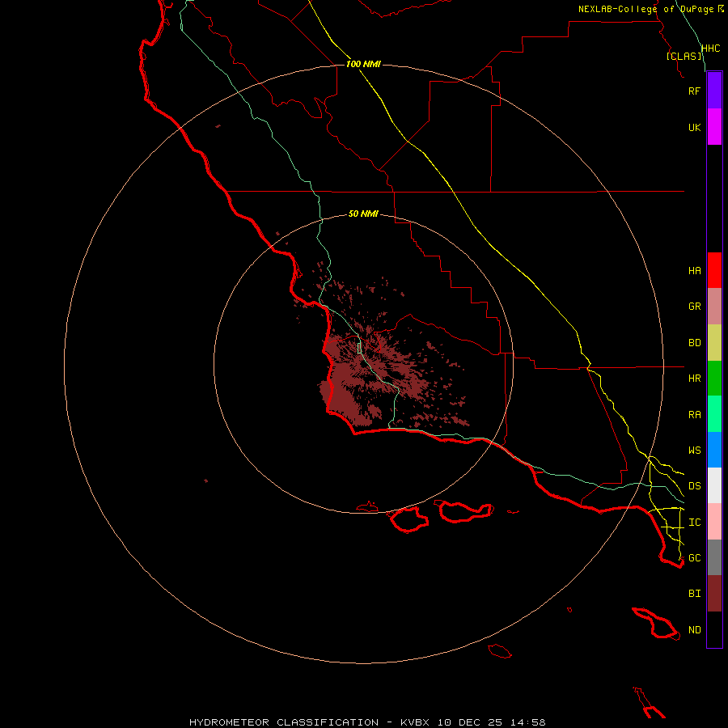Click the ND legend label
The width and height of the screenshot is (728, 728).
coord(695,630)
